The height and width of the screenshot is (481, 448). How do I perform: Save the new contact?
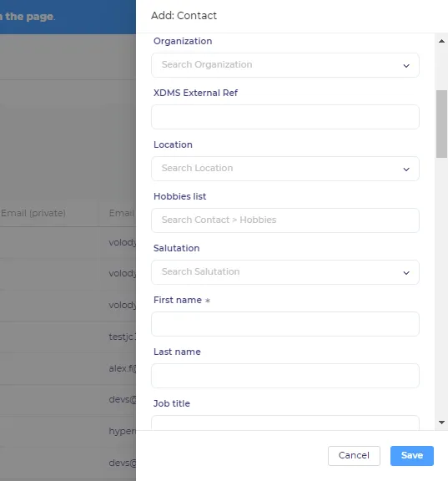(412, 456)
